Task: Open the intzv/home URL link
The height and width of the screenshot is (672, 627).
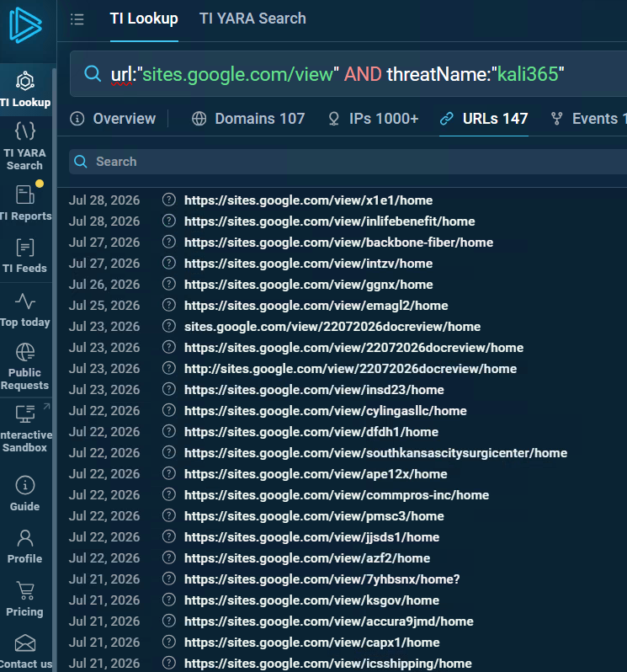Action: pos(308,263)
